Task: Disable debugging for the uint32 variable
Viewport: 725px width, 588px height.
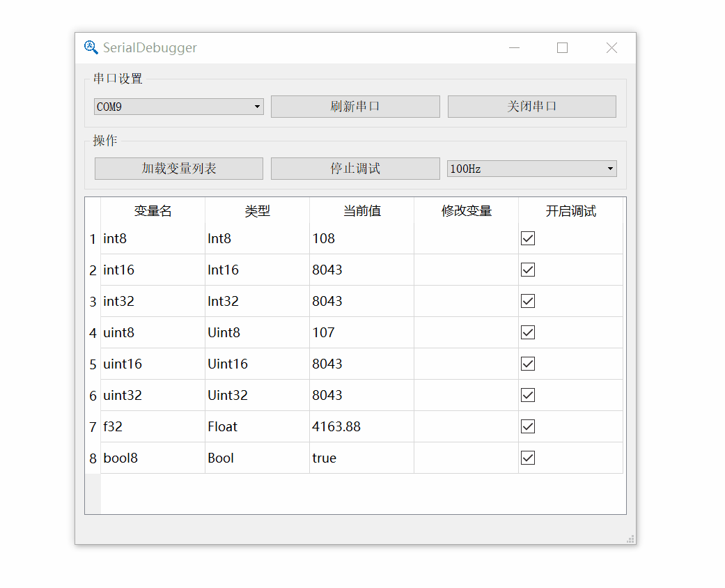Action: 528,395
